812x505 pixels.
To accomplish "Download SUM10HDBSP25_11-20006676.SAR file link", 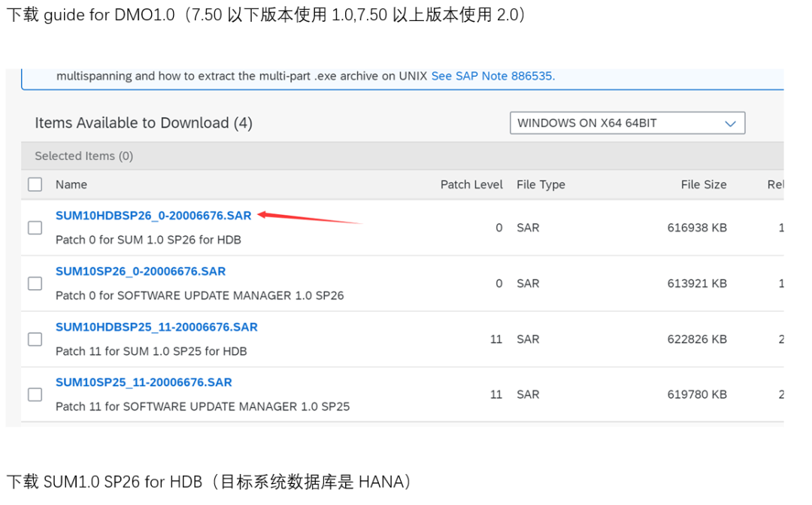I will point(156,327).
